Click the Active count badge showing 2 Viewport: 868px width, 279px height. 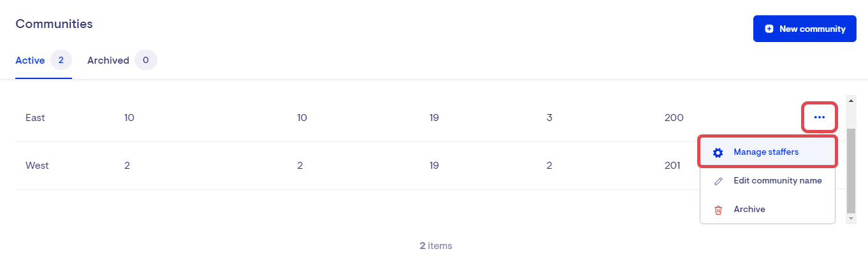pos(61,61)
